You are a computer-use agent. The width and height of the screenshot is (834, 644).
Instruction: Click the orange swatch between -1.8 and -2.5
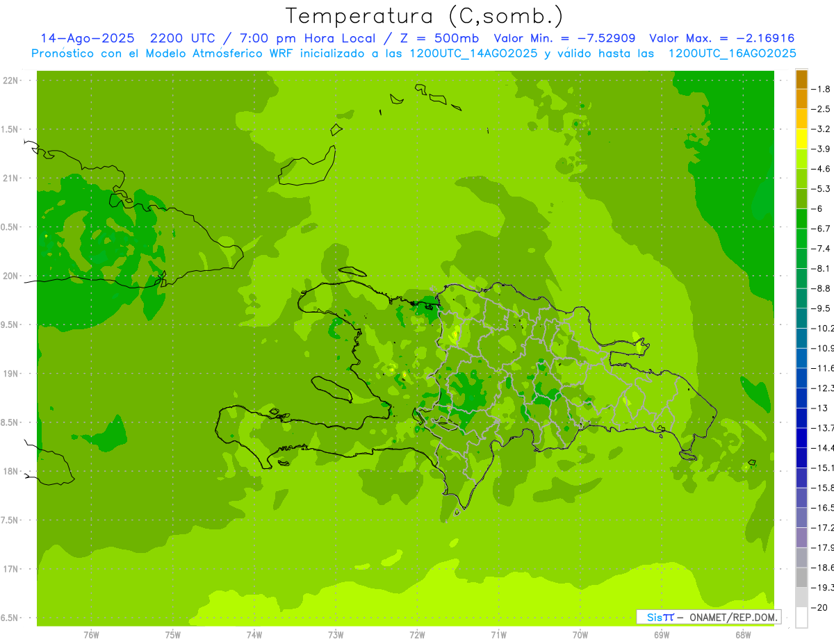coord(801,99)
